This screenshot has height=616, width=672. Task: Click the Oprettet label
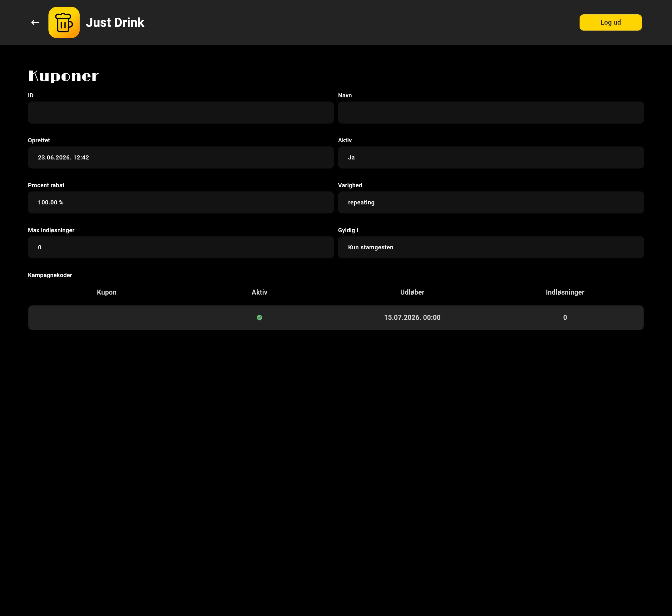point(39,140)
